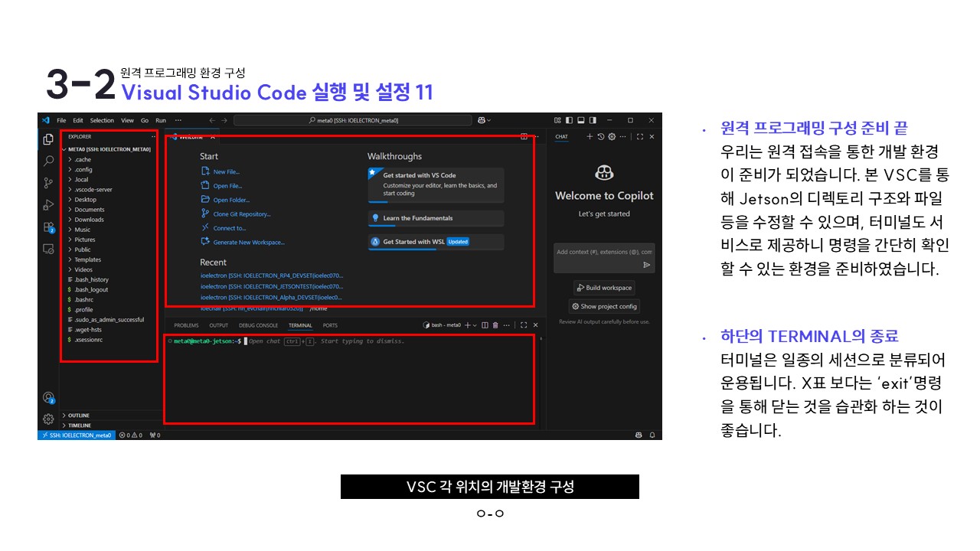Image resolution: width=980 pixels, height=551 pixels.
Task: Open the Get started with VS Code walkthrough
Action: [x=436, y=185]
